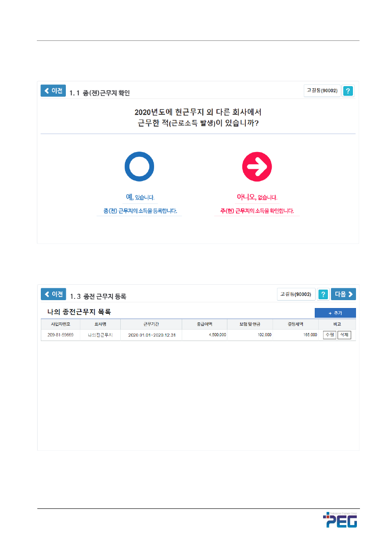
Task: Edit the row with the 수정 button
Action: [x=329, y=335]
